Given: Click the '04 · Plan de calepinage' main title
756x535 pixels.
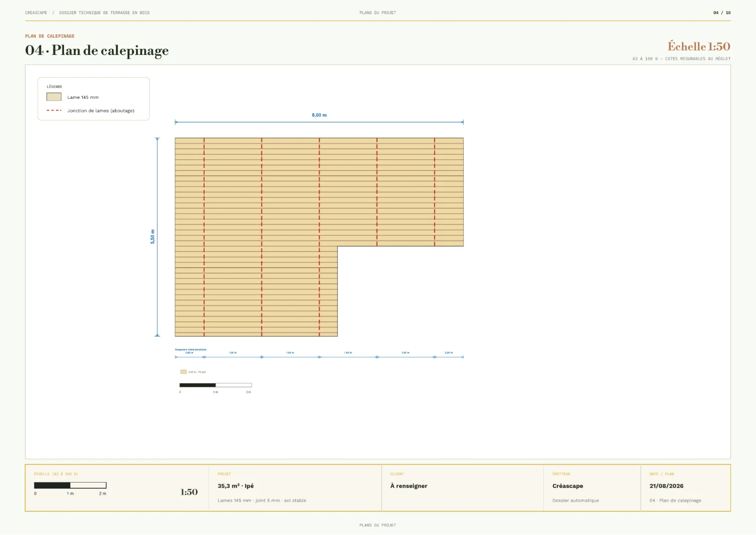Looking at the screenshot, I should click(97, 50).
